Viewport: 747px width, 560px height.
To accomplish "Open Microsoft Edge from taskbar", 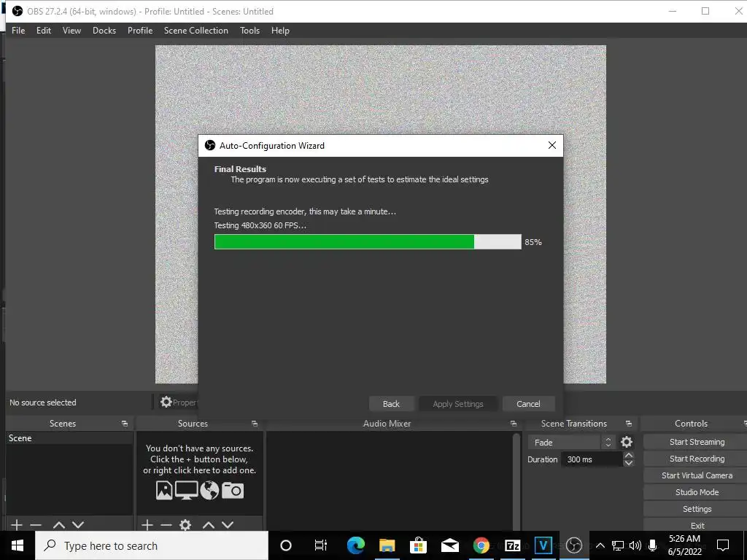I will click(355, 545).
